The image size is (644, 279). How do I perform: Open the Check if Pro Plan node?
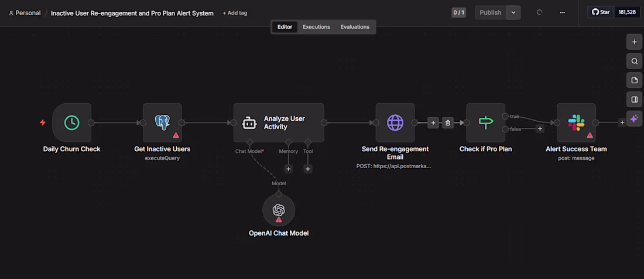click(x=485, y=123)
